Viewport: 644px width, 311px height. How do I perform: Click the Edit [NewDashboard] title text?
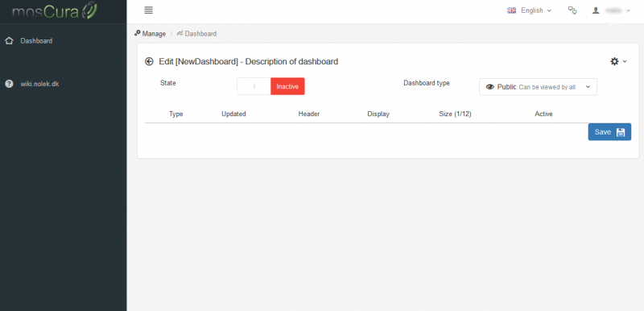tap(249, 61)
